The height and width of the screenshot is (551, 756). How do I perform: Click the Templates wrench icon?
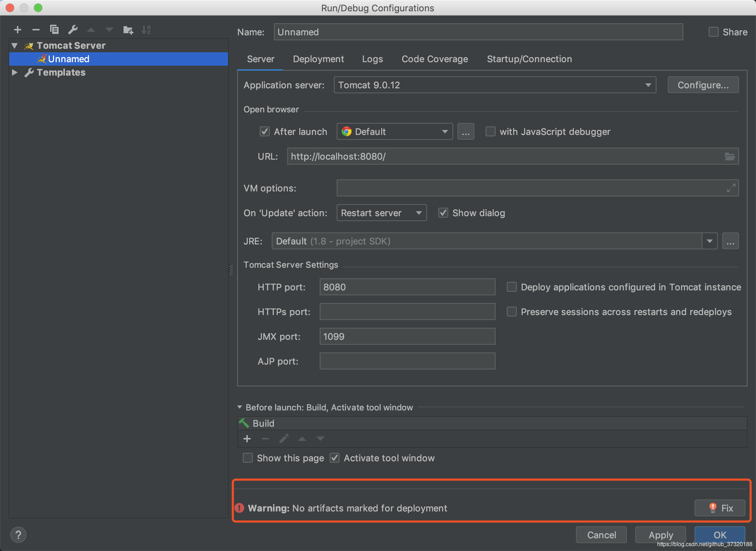[29, 72]
